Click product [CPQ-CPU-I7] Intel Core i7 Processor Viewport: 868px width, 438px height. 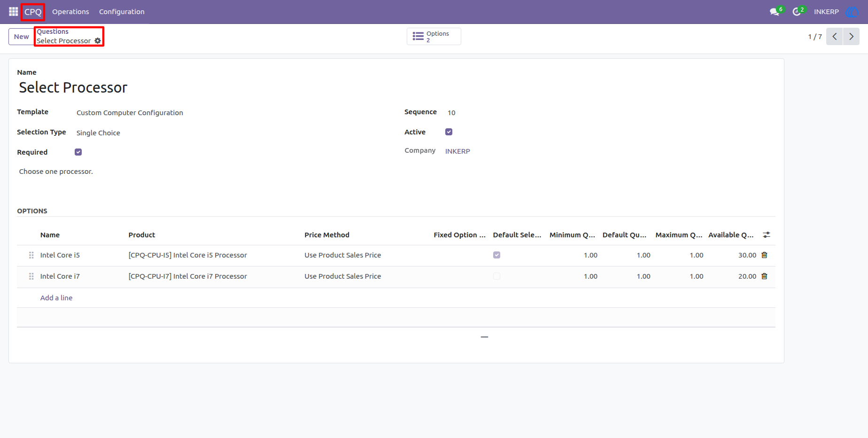click(188, 276)
